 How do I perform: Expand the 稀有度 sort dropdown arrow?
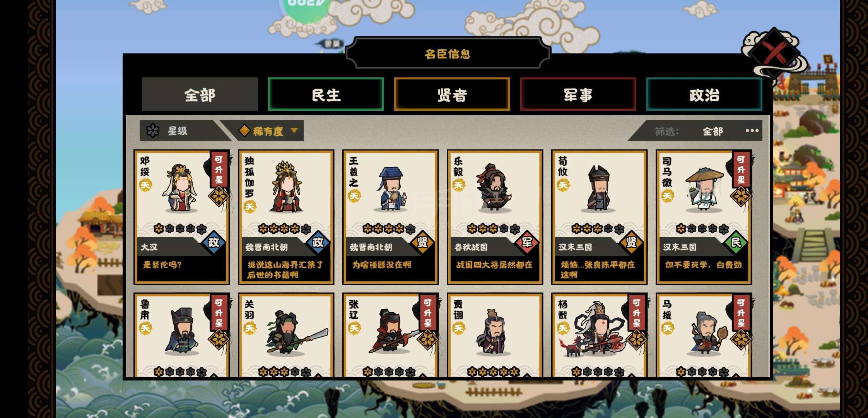pos(294,131)
